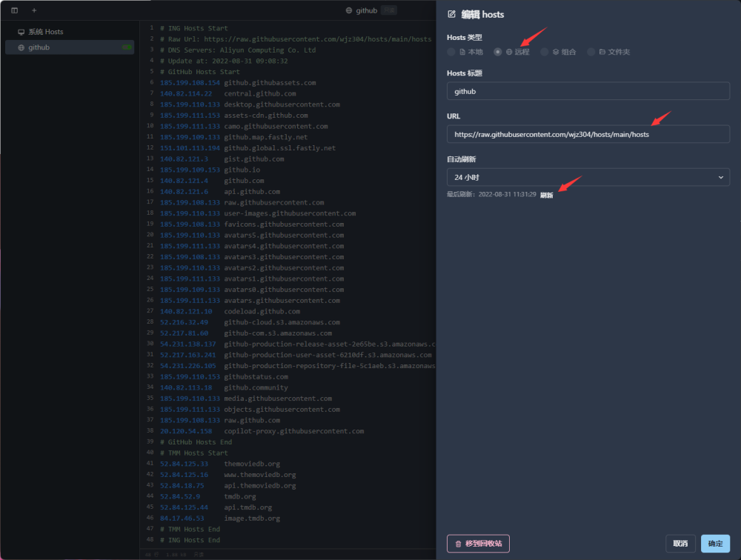Click the monitor icon beside 系统 Hosts

(x=21, y=32)
